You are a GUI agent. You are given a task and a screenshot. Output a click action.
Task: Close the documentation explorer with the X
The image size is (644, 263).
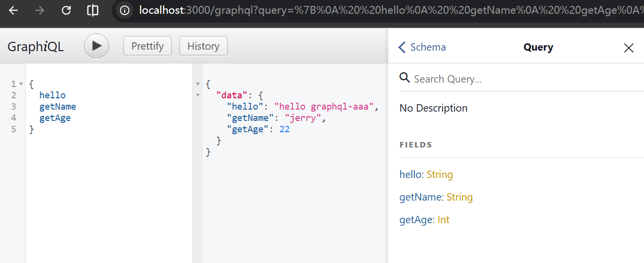pyautogui.click(x=628, y=48)
